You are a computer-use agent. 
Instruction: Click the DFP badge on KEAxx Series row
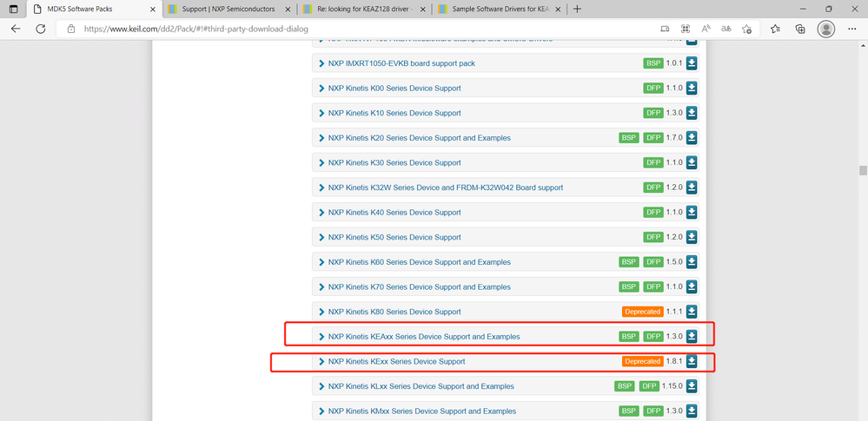653,336
